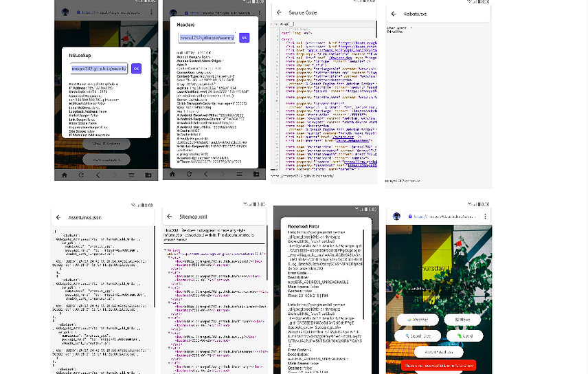The image size is (588, 374).
Task: Tap the back chevron in NSLookup screen toolbar
Action: click(x=98, y=175)
